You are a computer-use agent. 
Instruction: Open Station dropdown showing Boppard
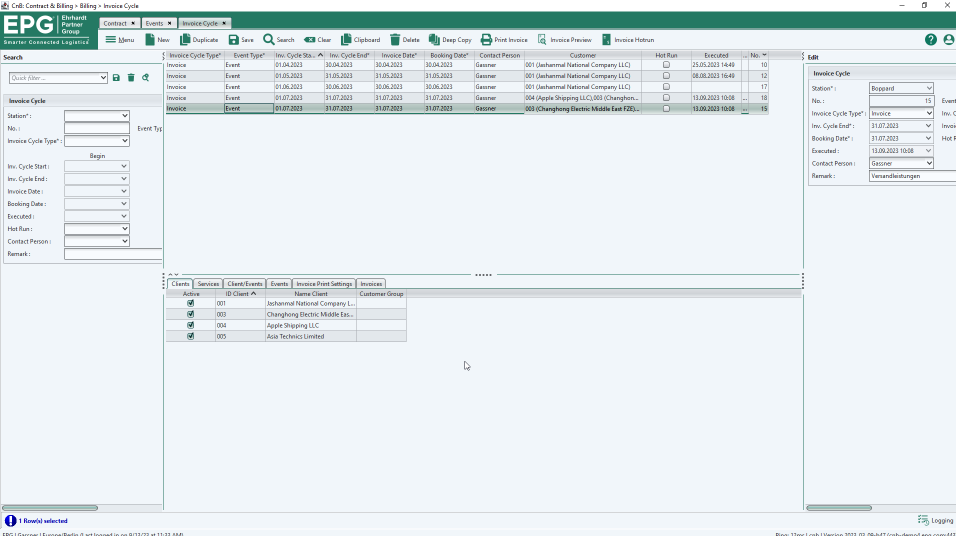coord(929,88)
